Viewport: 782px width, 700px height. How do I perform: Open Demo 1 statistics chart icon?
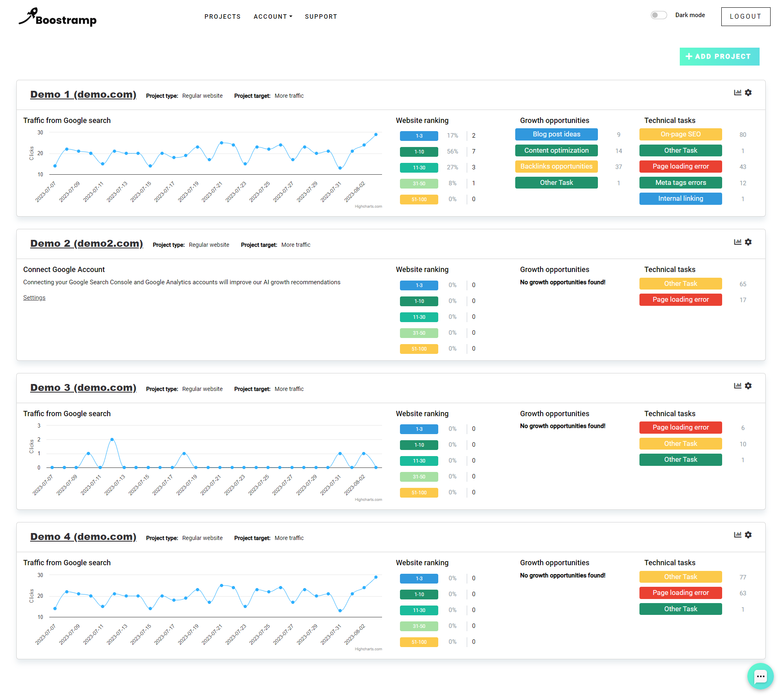[x=737, y=92]
